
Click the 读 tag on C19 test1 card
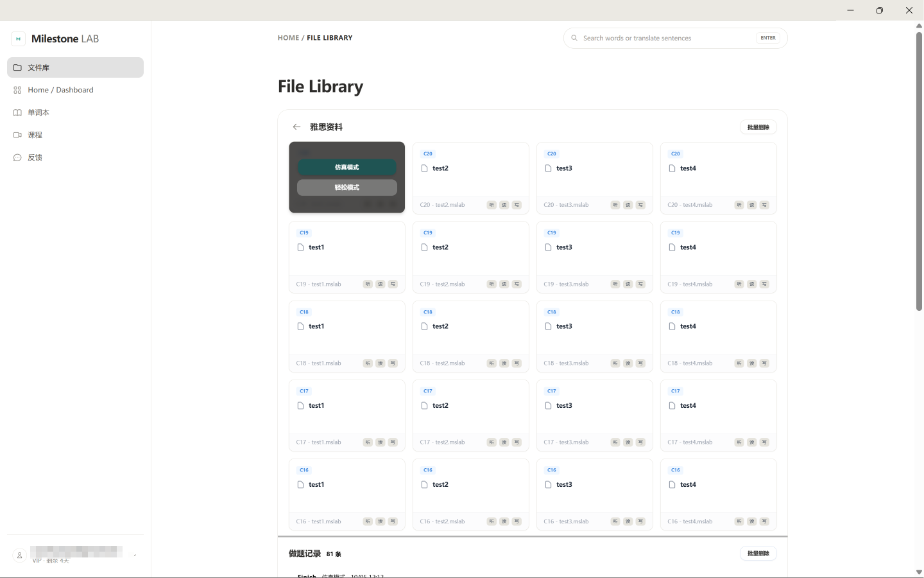(381, 284)
